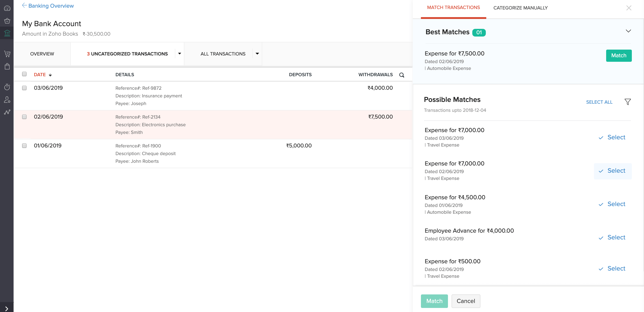Check the 02/06/2019 transaction checkbox
This screenshot has height=312, width=644.
pos(24,117)
